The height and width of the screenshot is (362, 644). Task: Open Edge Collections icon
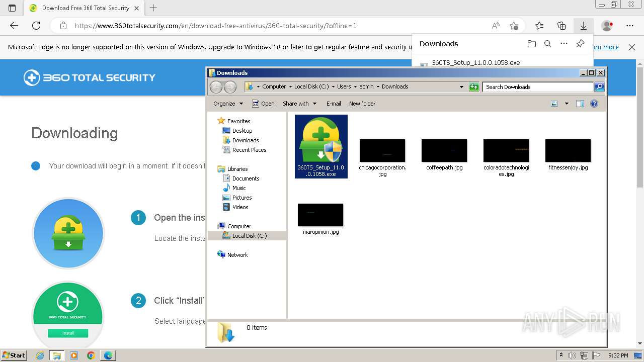pos(561,26)
